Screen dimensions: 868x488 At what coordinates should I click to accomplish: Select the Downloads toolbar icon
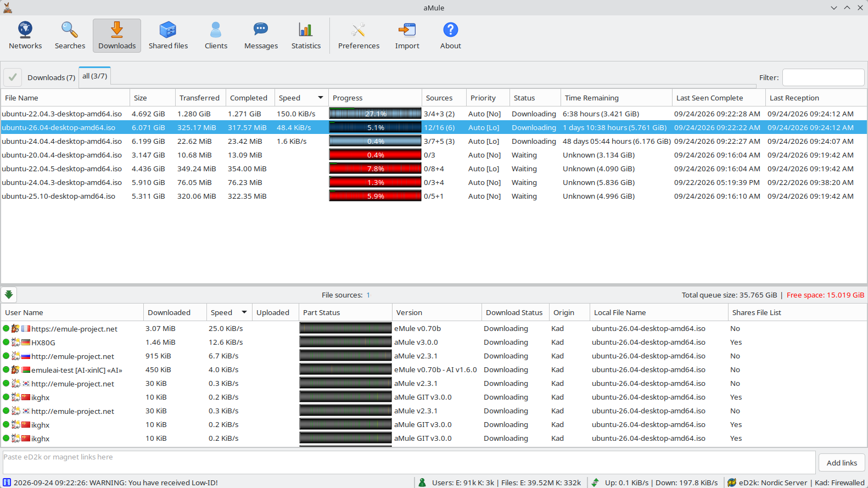(117, 36)
